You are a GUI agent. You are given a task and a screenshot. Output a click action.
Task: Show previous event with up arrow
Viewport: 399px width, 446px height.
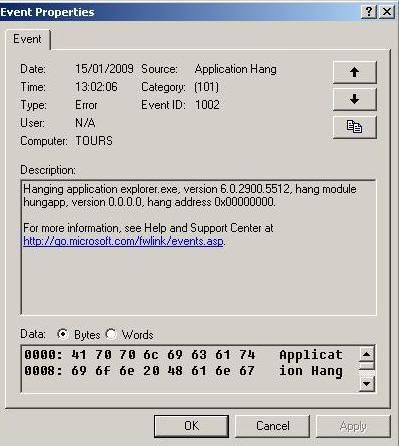click(x=355, y=72)
